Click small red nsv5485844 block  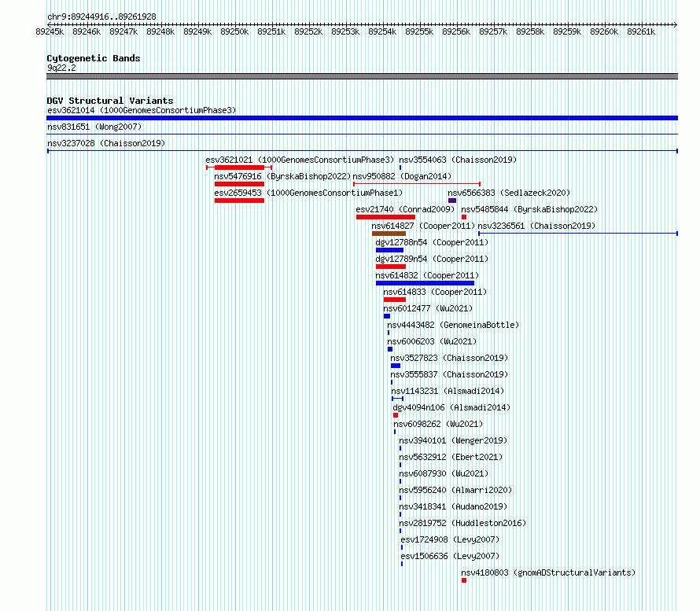(464, 217)
